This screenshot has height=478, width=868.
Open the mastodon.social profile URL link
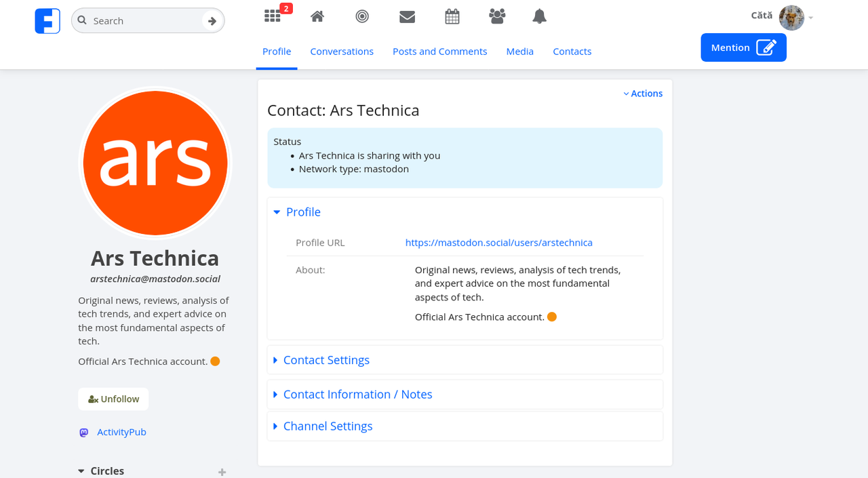click(x=499, y=243)
